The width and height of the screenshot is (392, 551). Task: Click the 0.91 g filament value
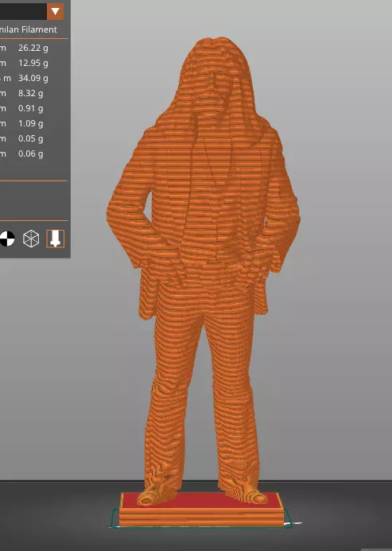pos(30,109)
